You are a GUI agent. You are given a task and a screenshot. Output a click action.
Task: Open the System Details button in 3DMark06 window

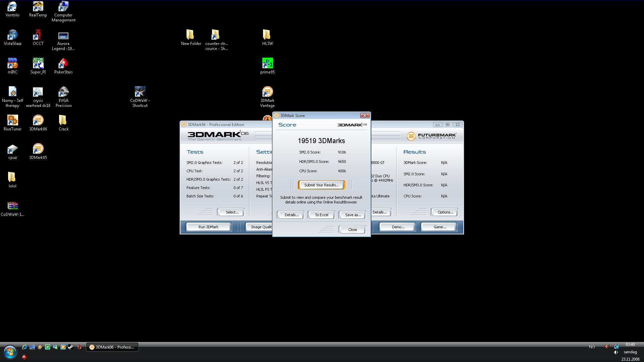(x=381, y=212)
